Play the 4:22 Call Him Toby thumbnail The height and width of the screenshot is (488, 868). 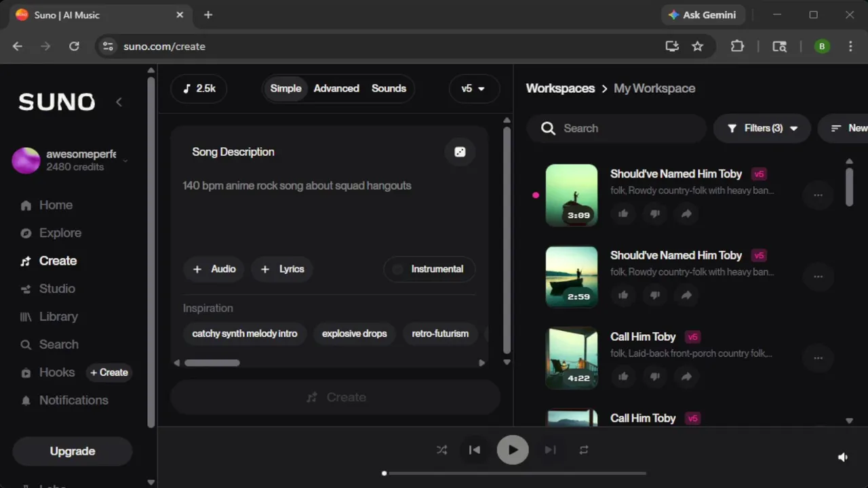(x=572, y=358)
